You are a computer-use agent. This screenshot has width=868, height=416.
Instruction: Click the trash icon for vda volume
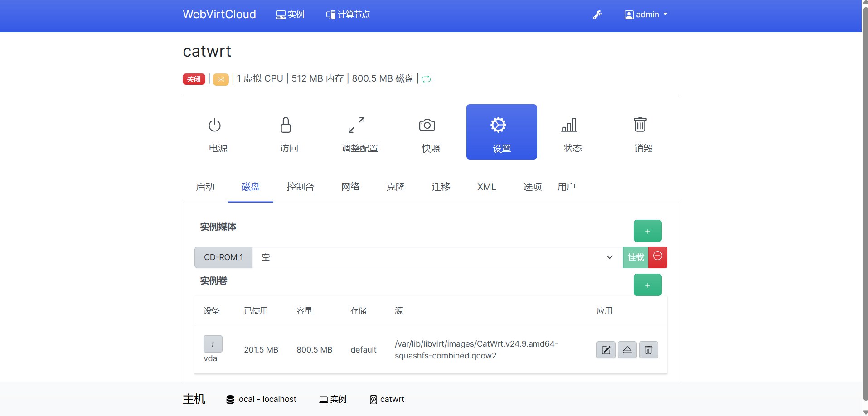(x=649, y=350)
